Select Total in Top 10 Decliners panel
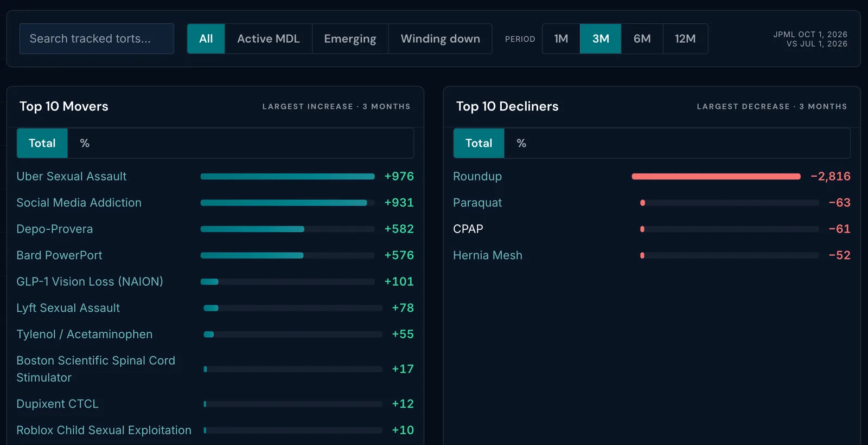 coord(479,143)
